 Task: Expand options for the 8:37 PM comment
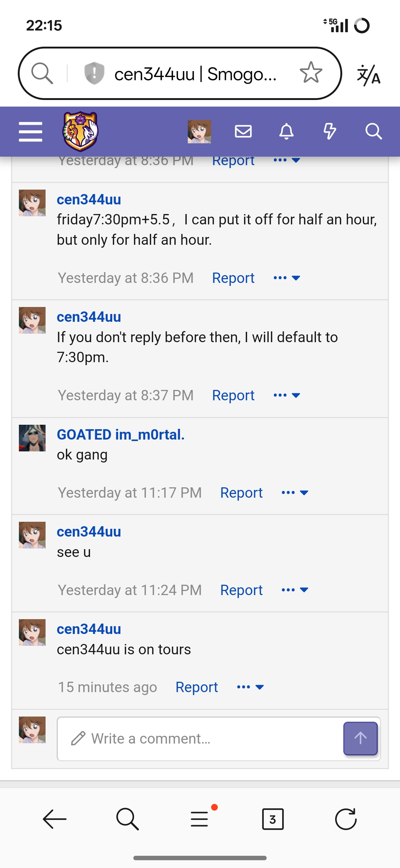(287, 395)
